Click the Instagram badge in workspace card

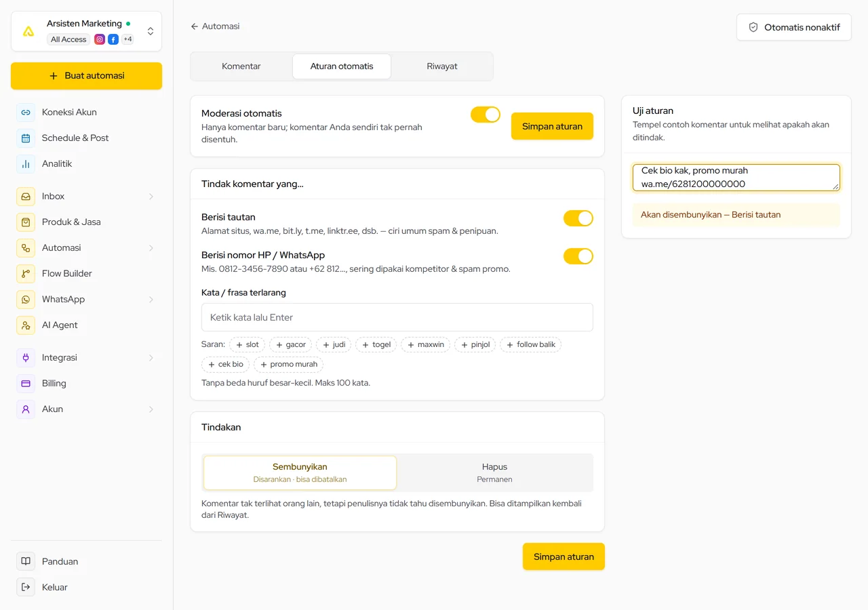[100, 39]
